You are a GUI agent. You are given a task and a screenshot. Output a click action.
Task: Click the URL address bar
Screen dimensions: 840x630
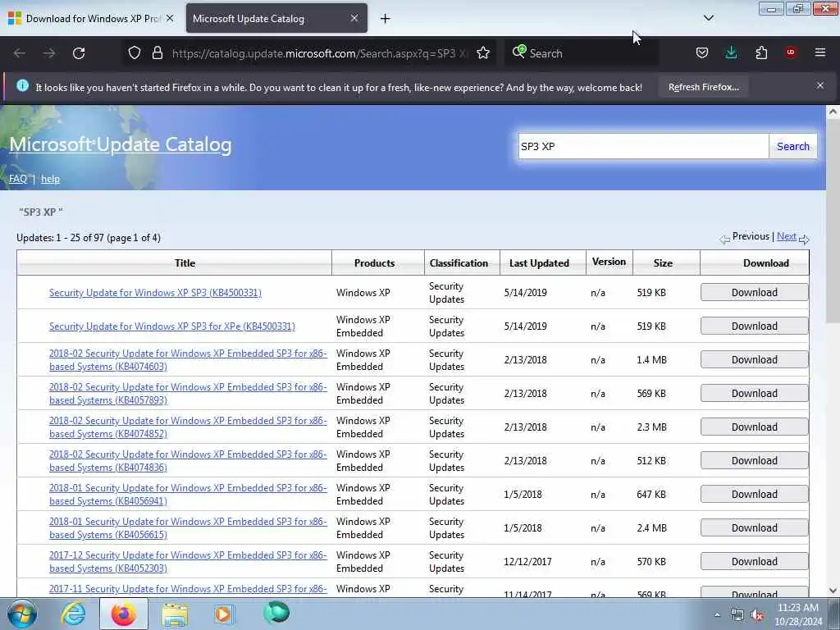[320, 53]
